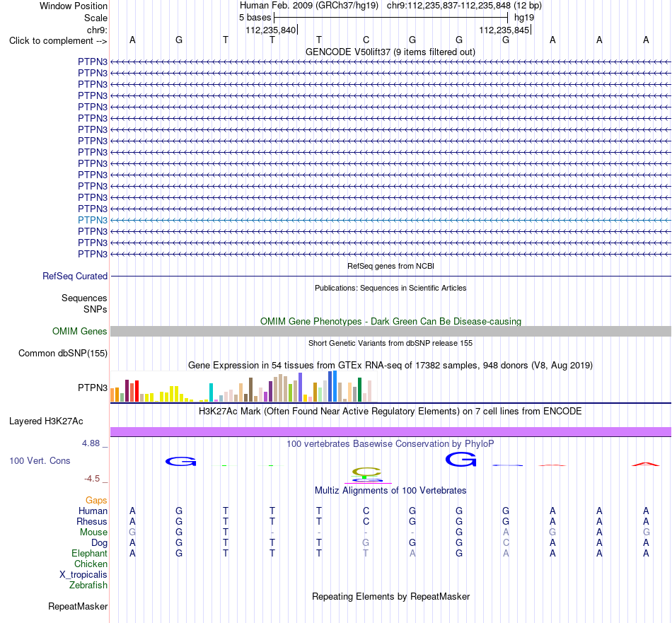This screenshot has width=672, height=623.
Task: Click the 112,235,845 position label
Action: click(504, 30)
